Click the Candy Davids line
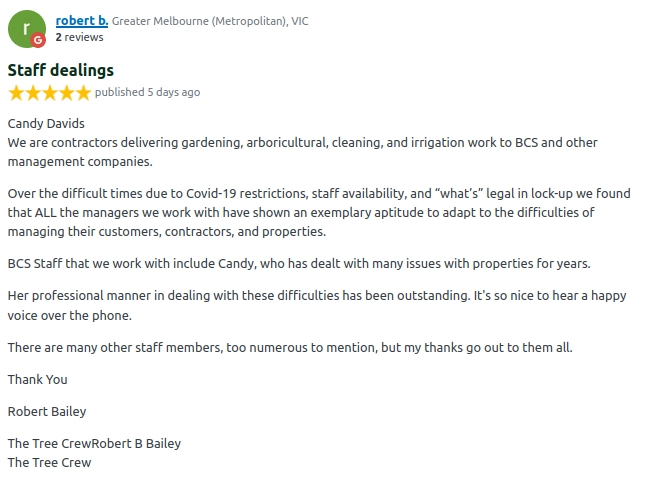This screenshot has width=654, height=482. (46, 124)
